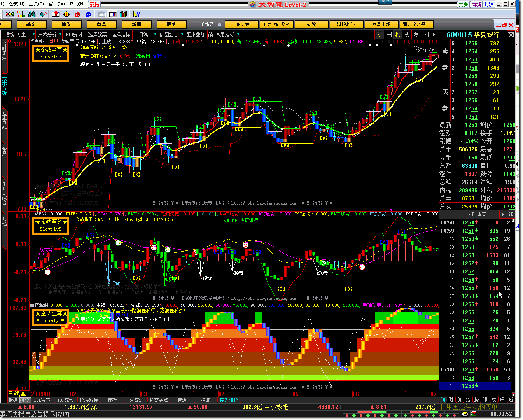Open dropdown arrow beside 常用指标
This screenshot has width=523, height=420.
click(238, 35)
